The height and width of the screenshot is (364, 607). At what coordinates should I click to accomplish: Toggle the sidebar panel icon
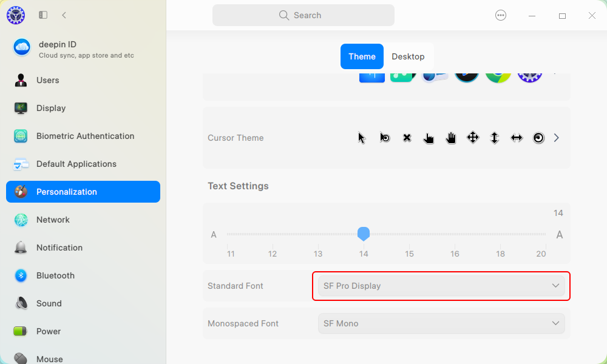[43, 15]
